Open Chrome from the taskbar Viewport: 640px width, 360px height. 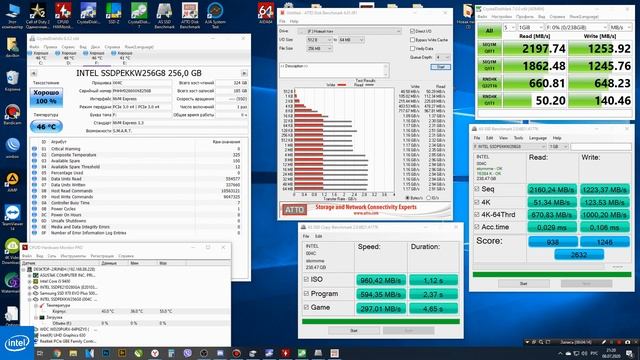click(x=57, y=353)
